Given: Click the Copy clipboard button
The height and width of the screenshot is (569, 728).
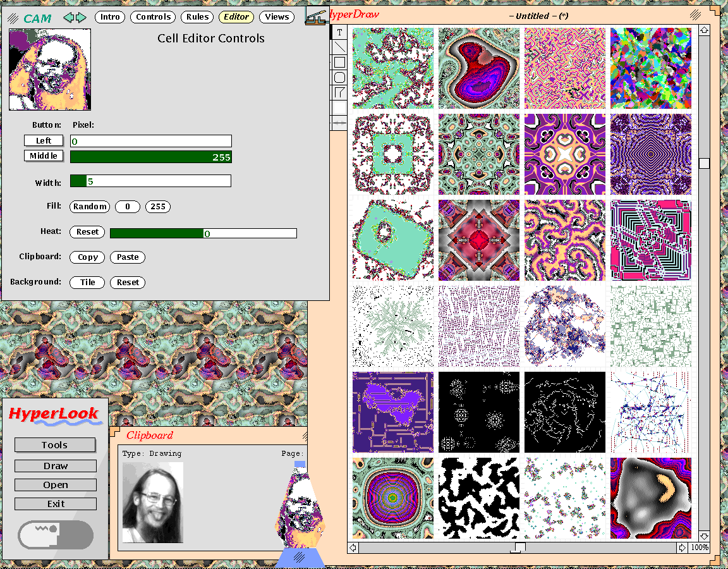Looking at the screenshot, I should [x=88, y=257].
